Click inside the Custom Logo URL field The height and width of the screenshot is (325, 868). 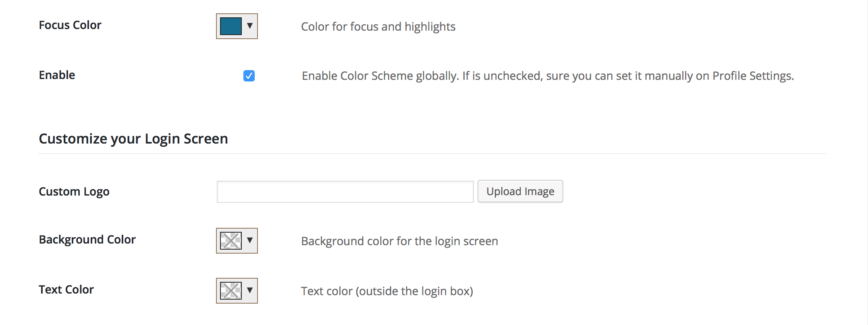click(x=345, y=192)
